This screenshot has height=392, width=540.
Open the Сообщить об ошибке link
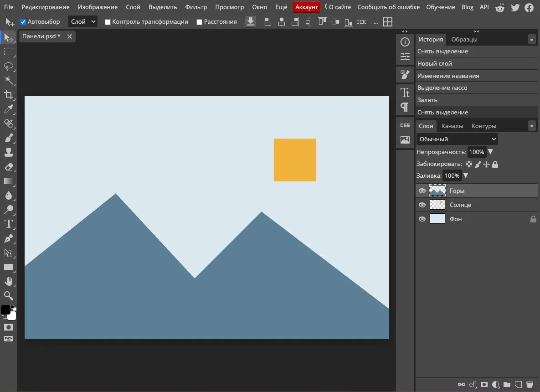pyautogui.click(x=388, y=7)
